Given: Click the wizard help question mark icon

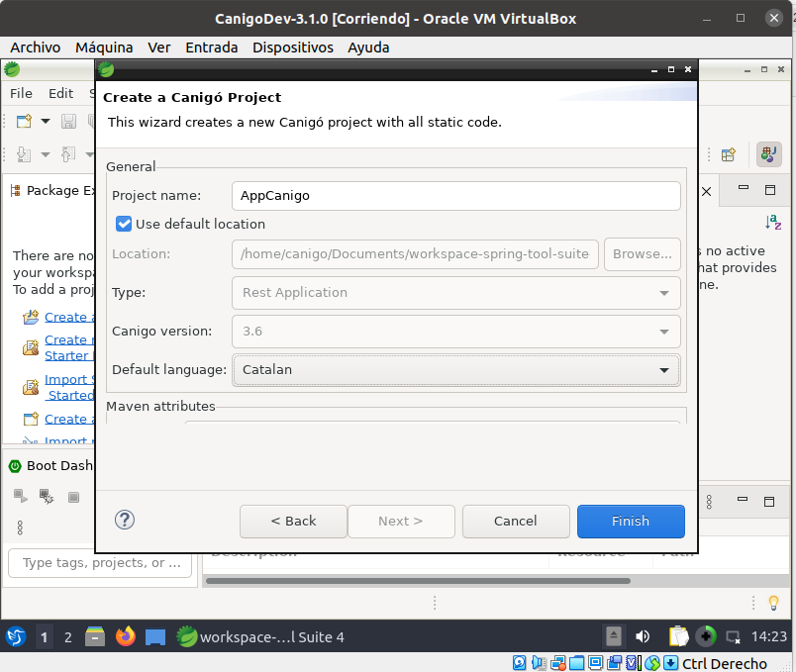Looking at the screenshot, I should pos(125,520).
